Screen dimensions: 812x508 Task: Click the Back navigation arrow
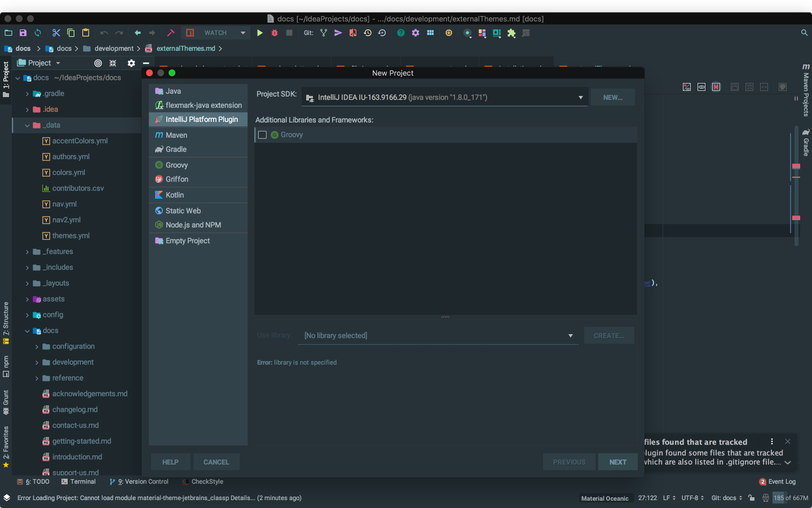pyautogui.click(x=138, y=33)
